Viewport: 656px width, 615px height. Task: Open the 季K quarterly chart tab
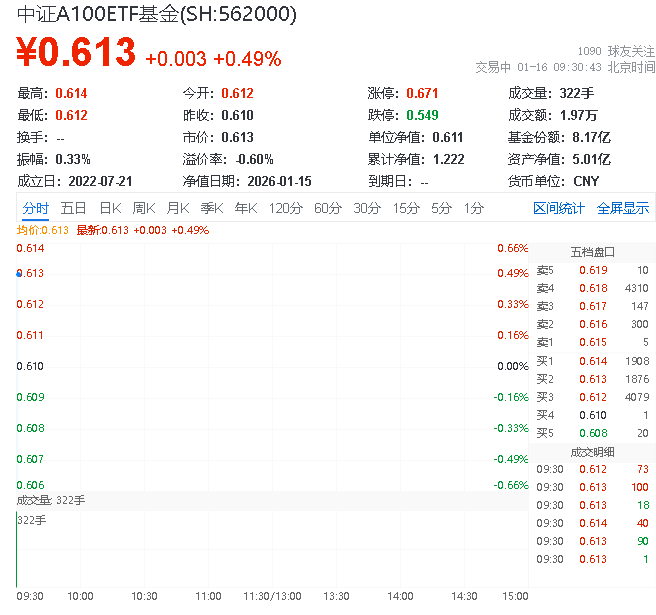[211, 208]
